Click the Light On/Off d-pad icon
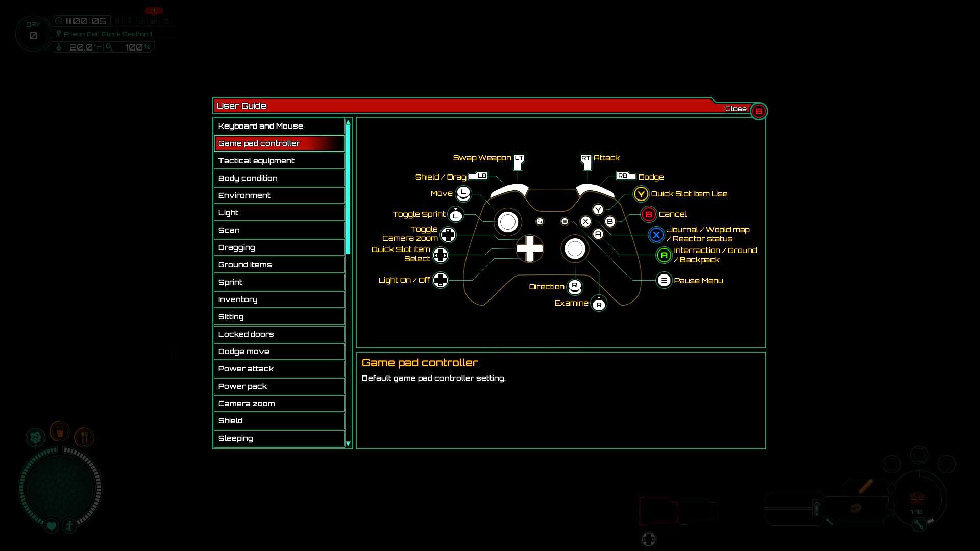The image size is (980, 551). coord(440,280)
